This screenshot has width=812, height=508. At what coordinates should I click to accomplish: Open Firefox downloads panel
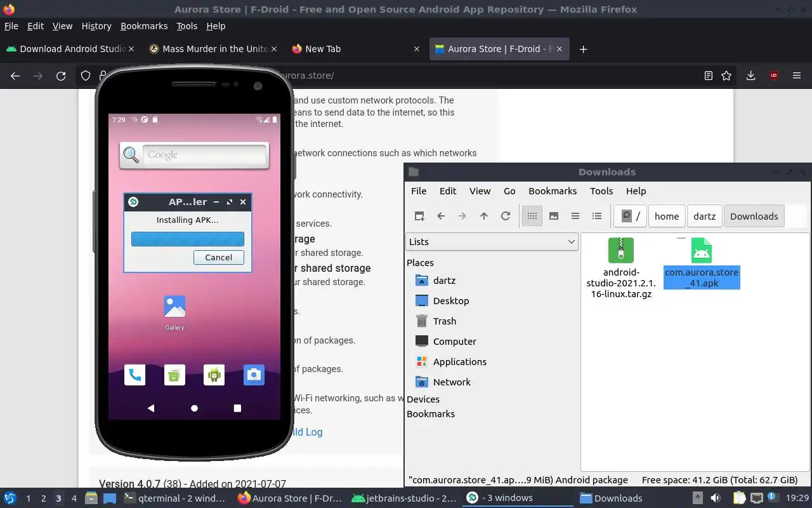pyautogui.click(x=750, y=76)
